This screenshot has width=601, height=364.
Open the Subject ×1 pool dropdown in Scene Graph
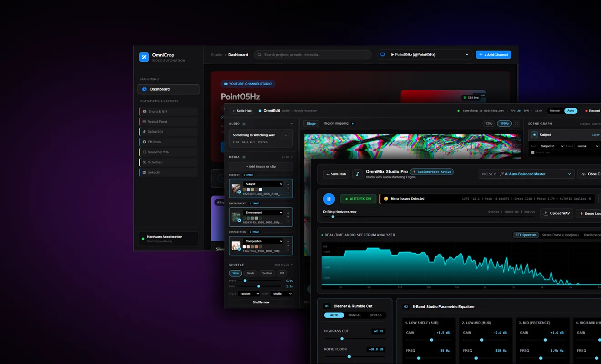[x=551, y=146]
